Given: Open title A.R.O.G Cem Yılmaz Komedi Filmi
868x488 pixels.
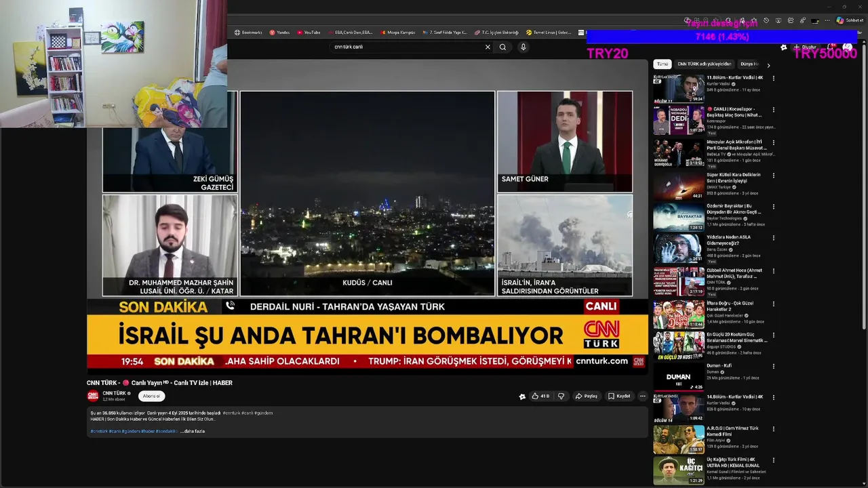Looking at the screenshot, I should pyautogui.click(x=732, y=431).
